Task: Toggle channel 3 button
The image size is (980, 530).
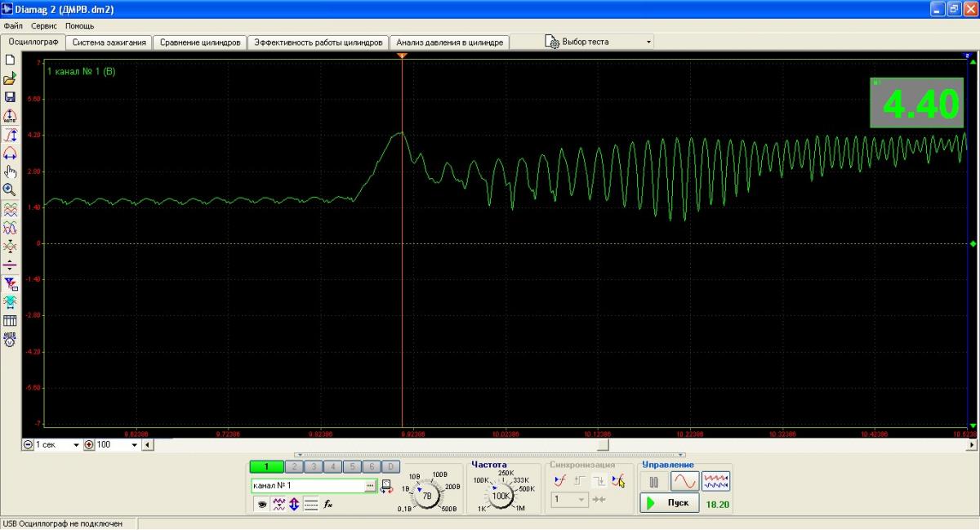Action: [x=313, y=467]
